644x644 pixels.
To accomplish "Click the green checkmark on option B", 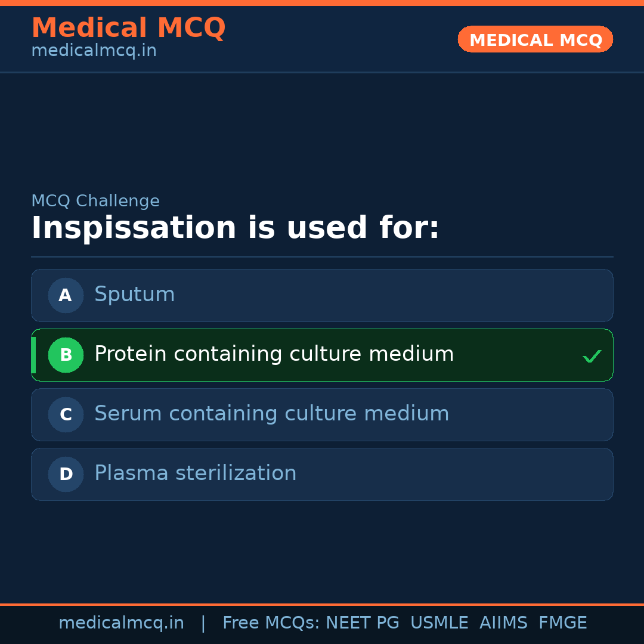I will coord(592,357).
